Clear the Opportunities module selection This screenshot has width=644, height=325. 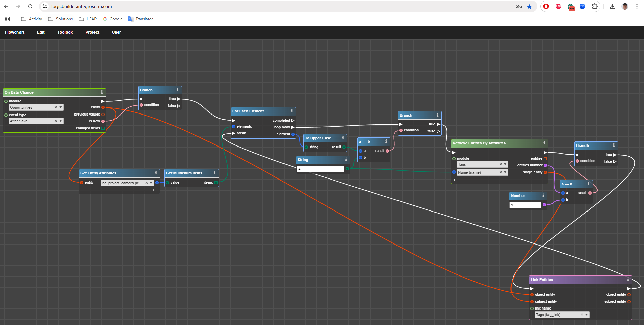(x=56, y=107)
